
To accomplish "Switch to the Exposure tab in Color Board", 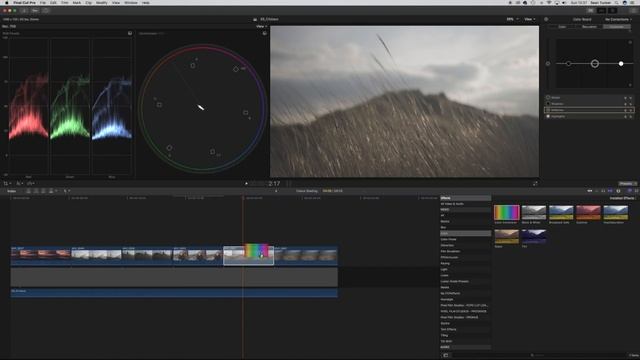I will point(617,27).
